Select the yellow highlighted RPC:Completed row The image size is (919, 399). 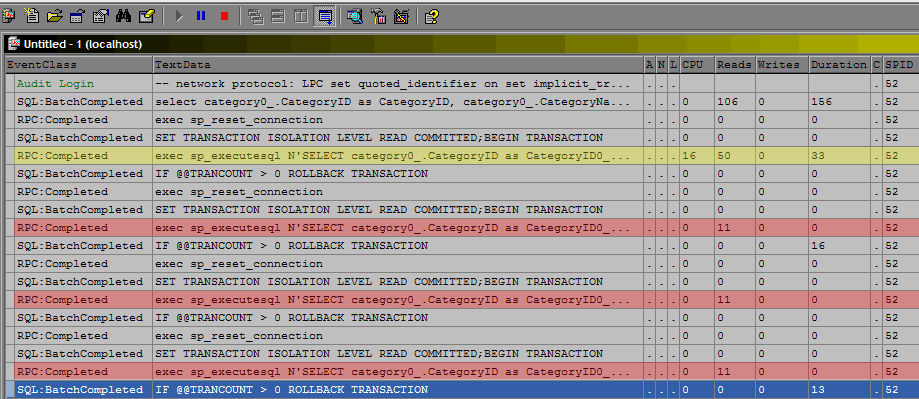[x=462, y=156]
